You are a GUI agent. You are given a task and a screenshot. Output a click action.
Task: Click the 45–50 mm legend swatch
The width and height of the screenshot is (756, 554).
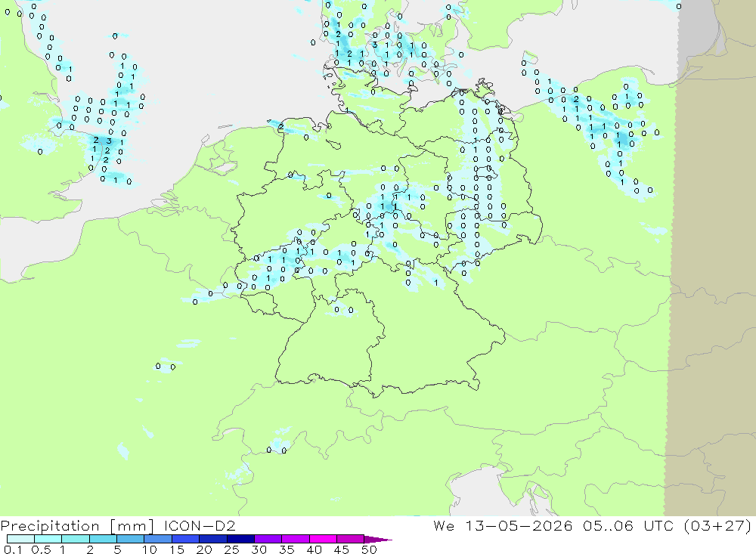pos(351,539)
